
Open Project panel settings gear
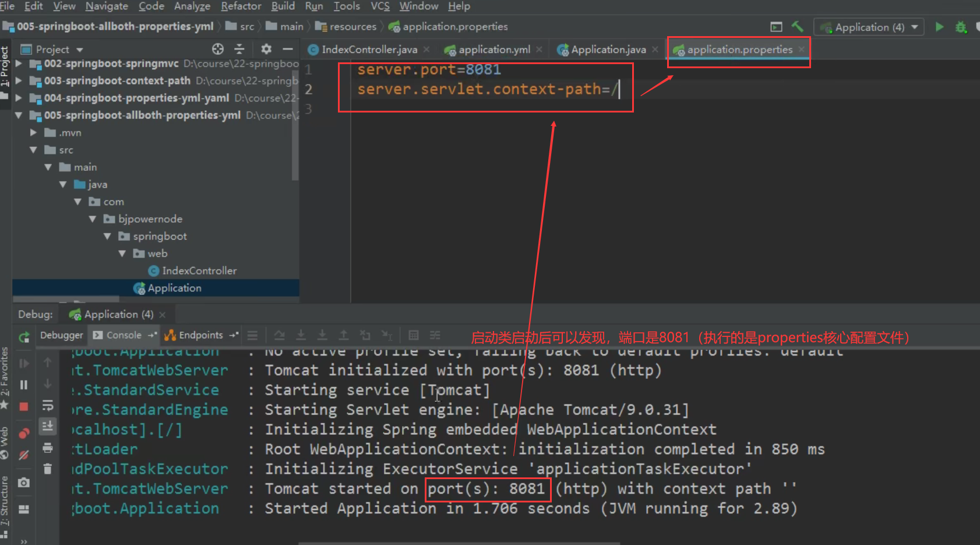266,49
